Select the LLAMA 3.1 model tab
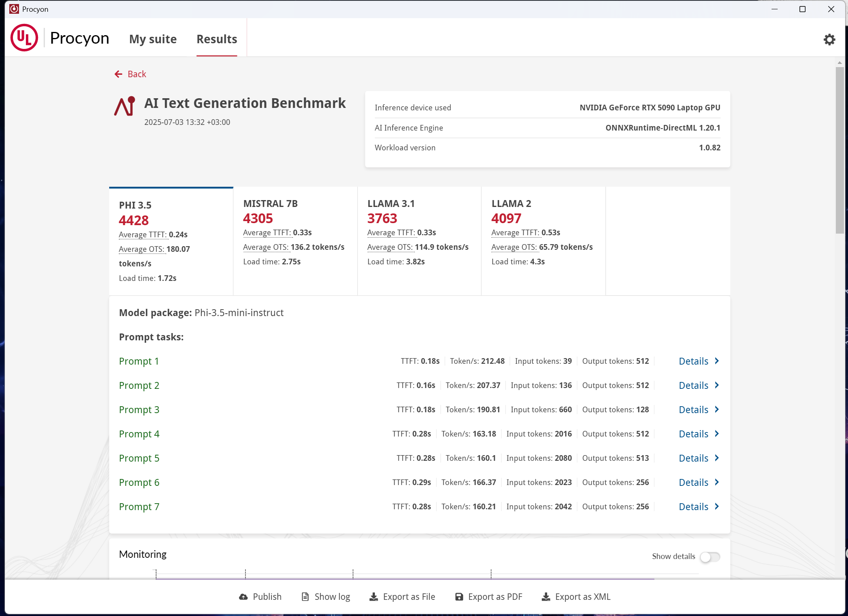848x616 pixels. point(419,241)
